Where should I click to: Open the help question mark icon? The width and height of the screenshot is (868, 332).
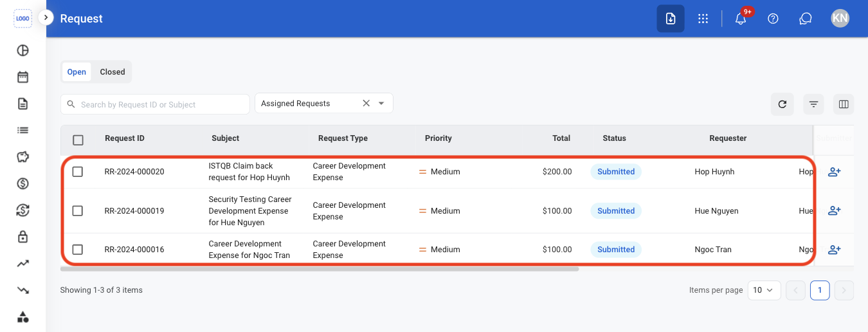point(773,19)
